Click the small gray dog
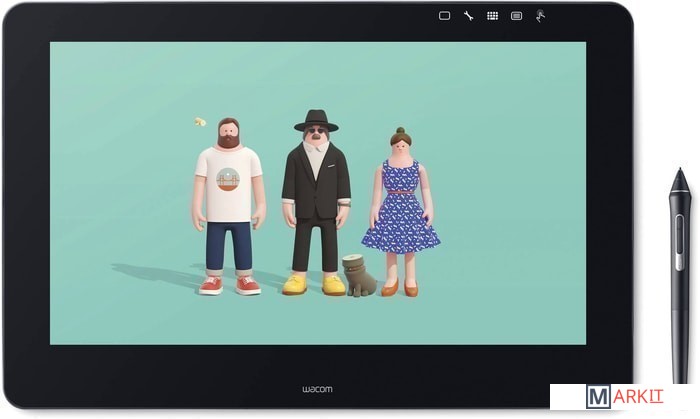 (358, 277)
